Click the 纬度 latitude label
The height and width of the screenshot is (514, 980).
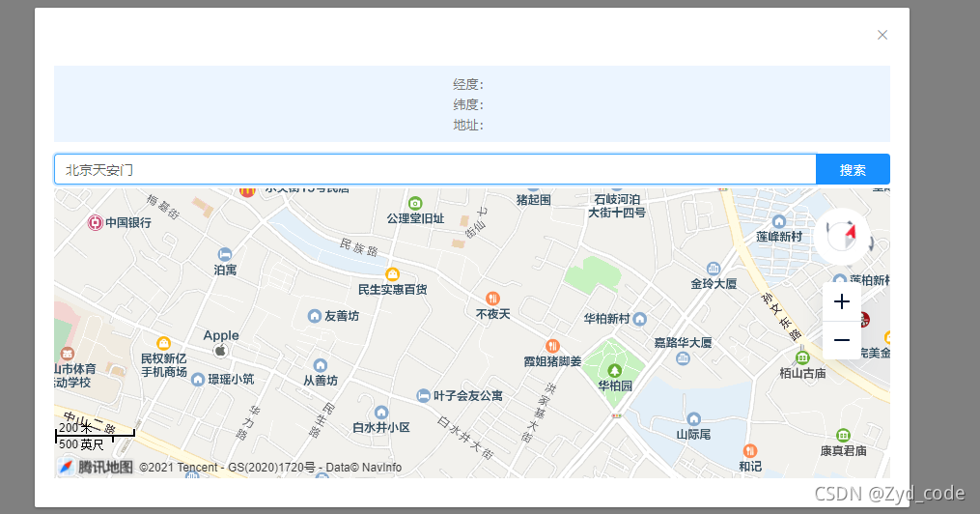468,104
